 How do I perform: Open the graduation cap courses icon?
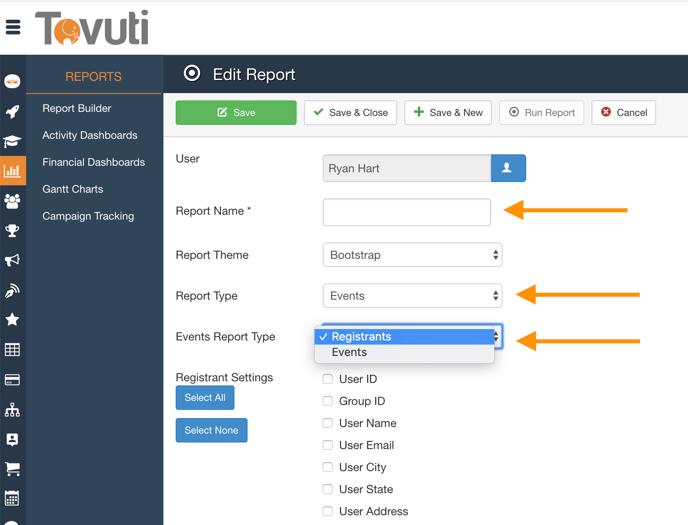click(12, 141)
